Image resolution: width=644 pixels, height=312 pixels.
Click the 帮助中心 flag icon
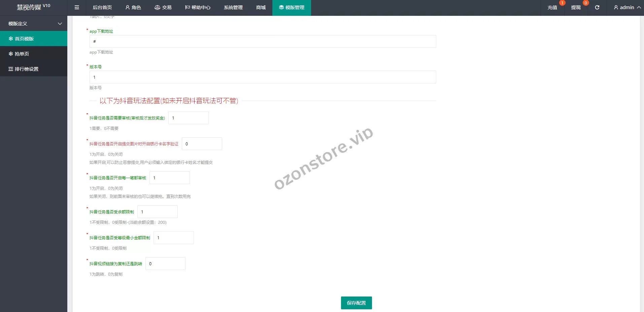pyautogui.click(x=187, y=7)
